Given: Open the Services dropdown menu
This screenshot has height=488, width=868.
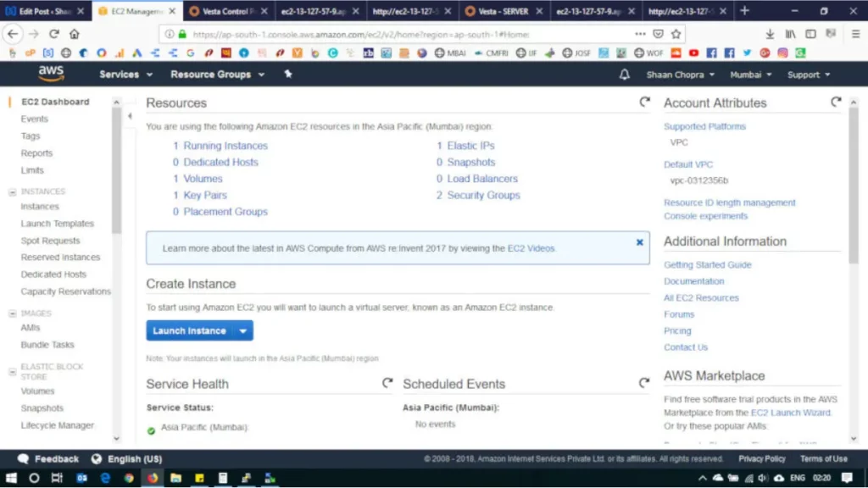Looking at the screenshot, I should point(125,75).
